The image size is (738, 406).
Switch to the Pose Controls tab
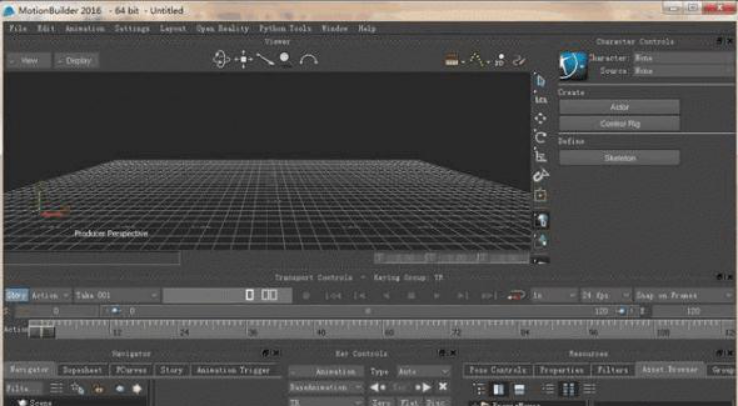click(x=497, y=370)
